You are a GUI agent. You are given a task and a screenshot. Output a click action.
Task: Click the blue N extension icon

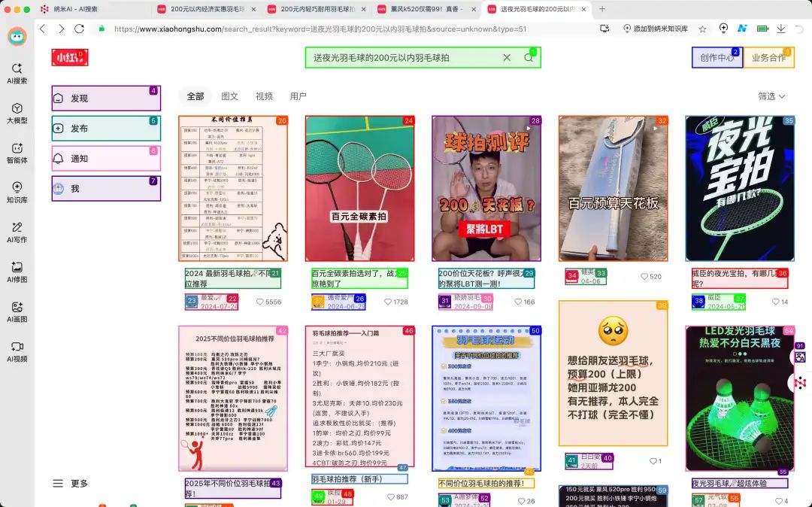point(742,29)
